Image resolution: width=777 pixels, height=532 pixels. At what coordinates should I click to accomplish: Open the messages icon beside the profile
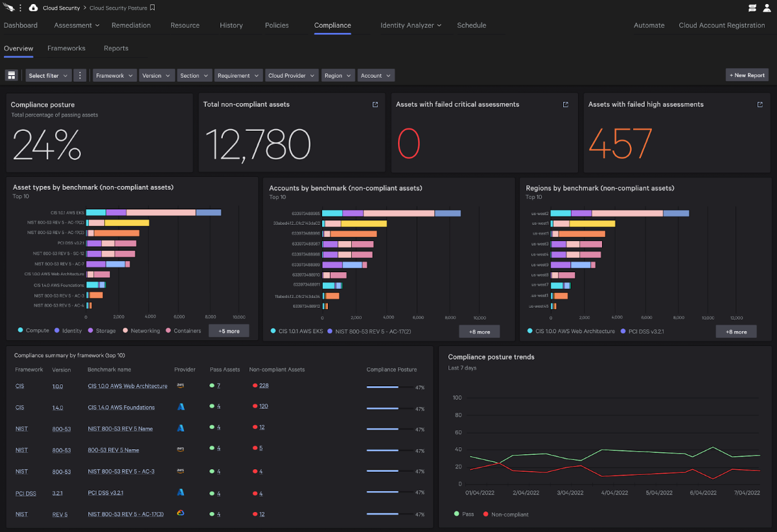click(x=752, y=8)
